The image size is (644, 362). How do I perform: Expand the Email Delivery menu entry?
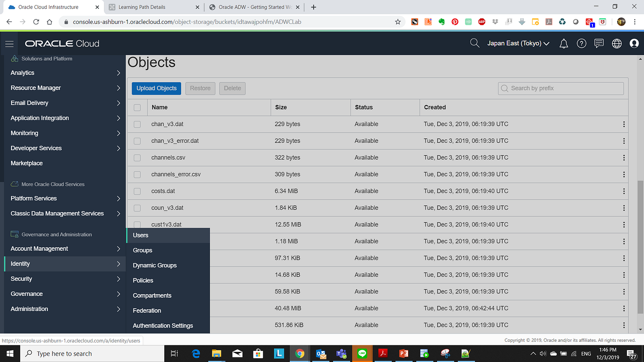tap(65, 103)
